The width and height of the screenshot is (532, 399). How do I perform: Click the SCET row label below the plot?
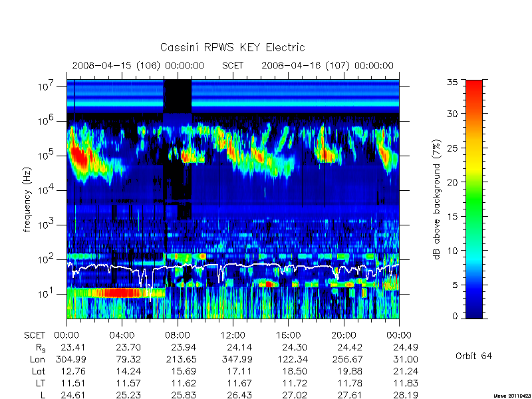[x=35, y=335]
